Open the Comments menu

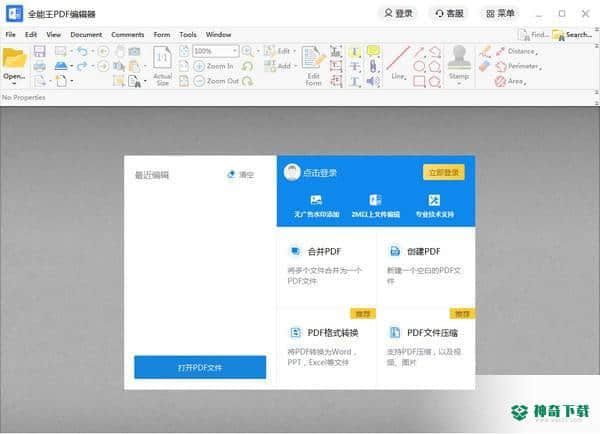coord(128,35)
